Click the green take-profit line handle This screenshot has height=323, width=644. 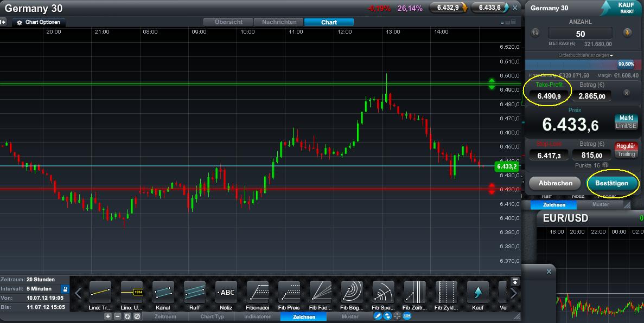tap(492, 83)
